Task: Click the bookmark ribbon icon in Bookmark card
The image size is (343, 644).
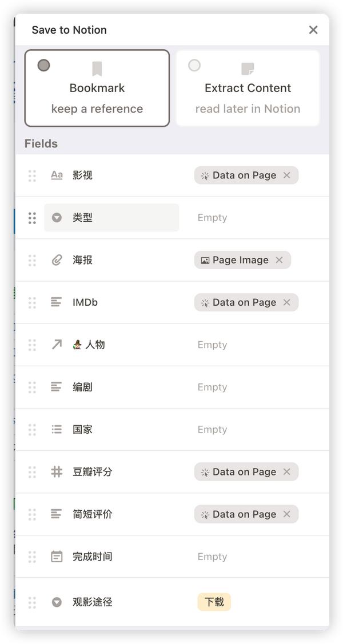Action: 96,68
